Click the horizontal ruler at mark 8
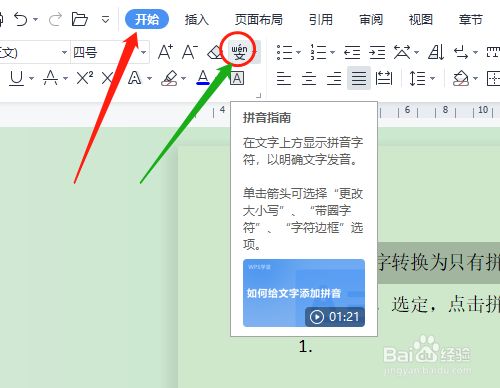 [445, 110]
